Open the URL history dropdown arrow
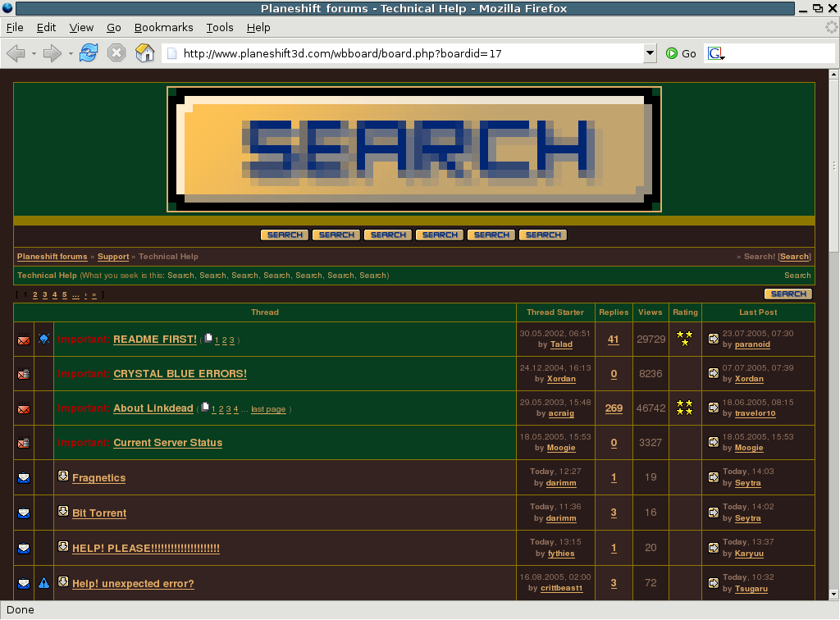Screen dimensions: 840x620 pyautogui.click(x=650, y=53)
